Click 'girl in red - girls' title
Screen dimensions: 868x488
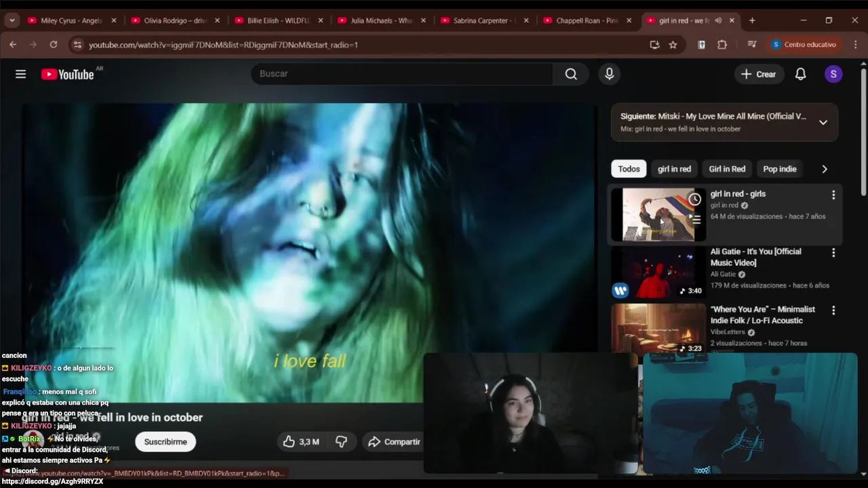[738, 194]
